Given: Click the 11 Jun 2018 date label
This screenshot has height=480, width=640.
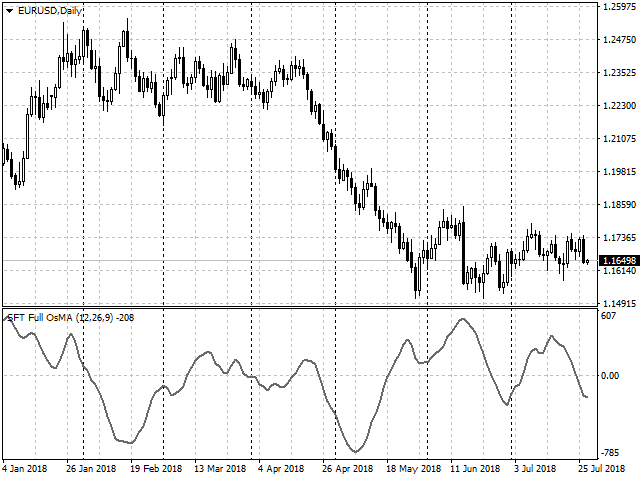Looking at the screenshot, I should coord(475,469).
